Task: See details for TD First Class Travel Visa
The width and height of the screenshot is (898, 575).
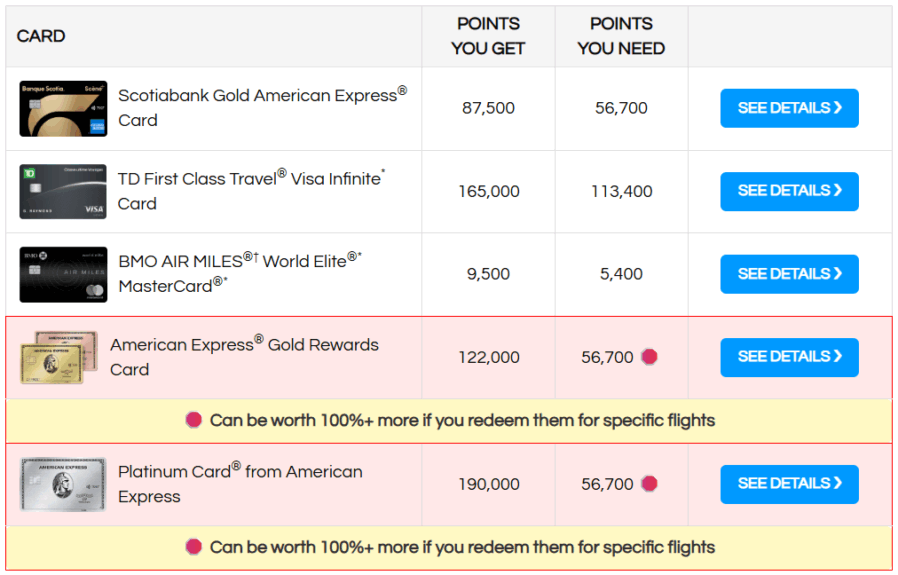Action: pyautogui.click(x=789, y=191)
